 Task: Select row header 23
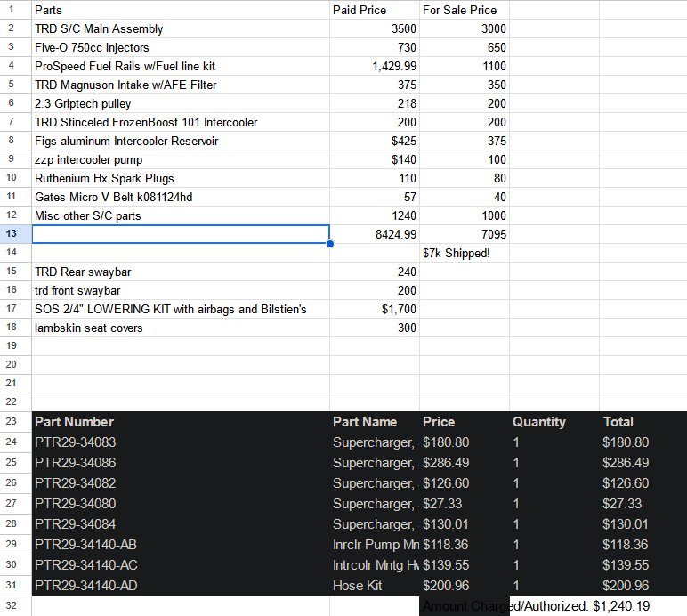(16, 421)
